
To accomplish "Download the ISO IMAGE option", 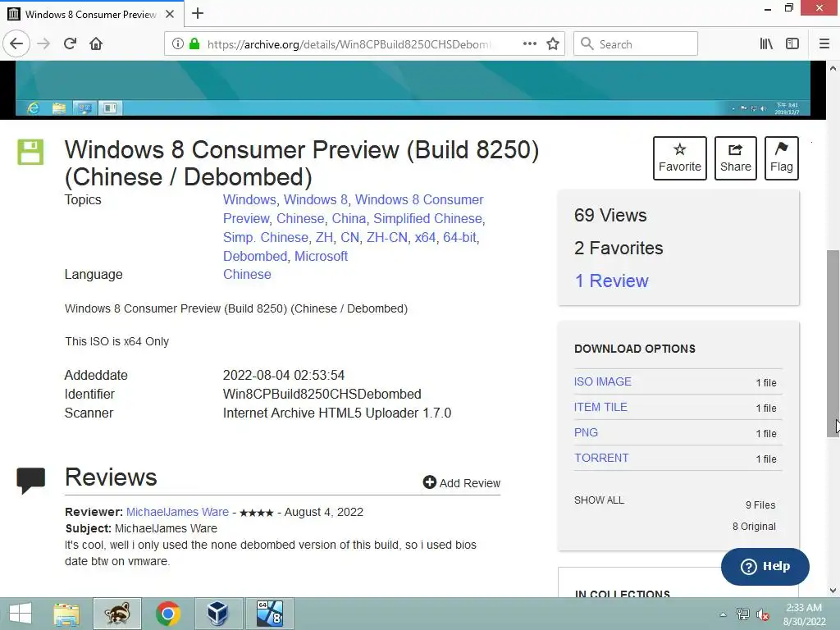I will click(603, 381).
